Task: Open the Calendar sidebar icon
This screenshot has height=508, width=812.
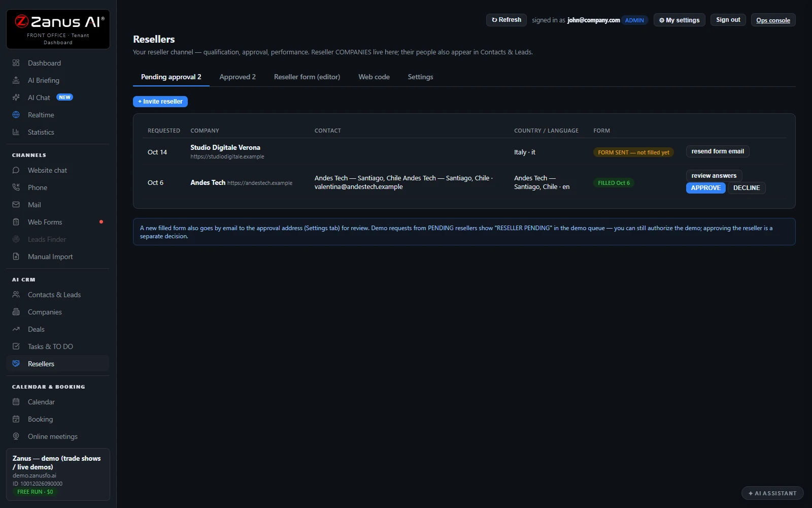Action: [16, 402]
